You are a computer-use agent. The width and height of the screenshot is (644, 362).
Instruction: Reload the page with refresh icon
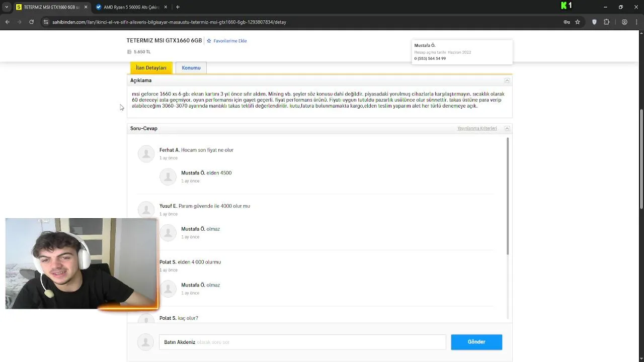[31, 22]
